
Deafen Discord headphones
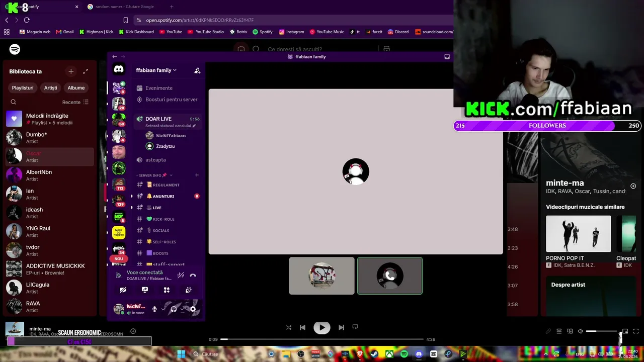click(x=174, y=309)
